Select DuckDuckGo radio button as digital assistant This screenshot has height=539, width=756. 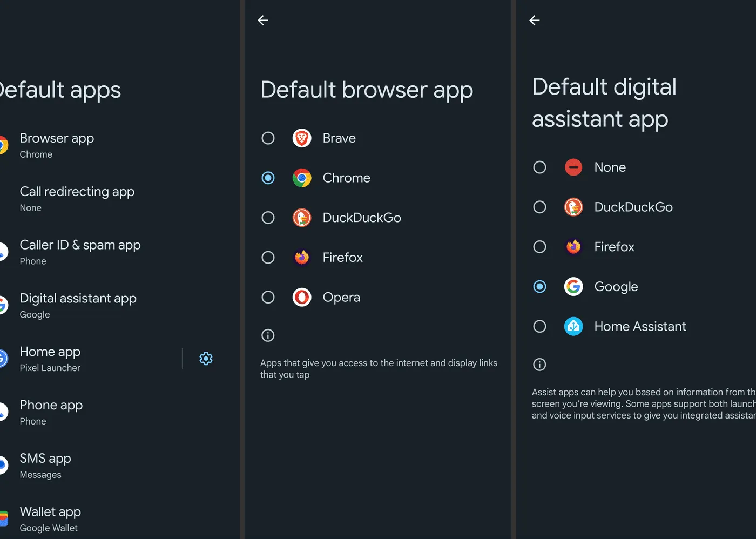[x=539, y=207]
